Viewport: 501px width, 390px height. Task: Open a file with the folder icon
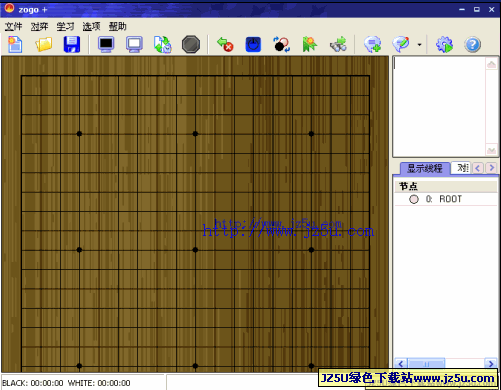(x=44, y=44)
